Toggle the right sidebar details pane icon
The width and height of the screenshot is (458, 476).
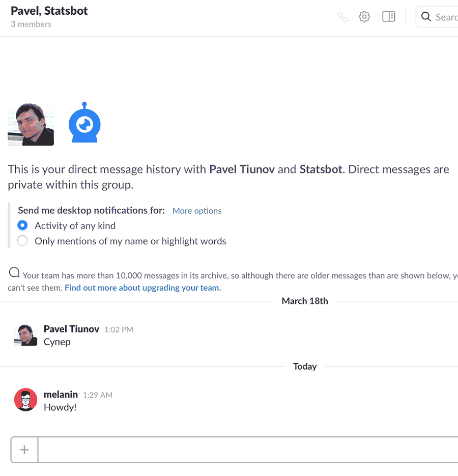388,16
